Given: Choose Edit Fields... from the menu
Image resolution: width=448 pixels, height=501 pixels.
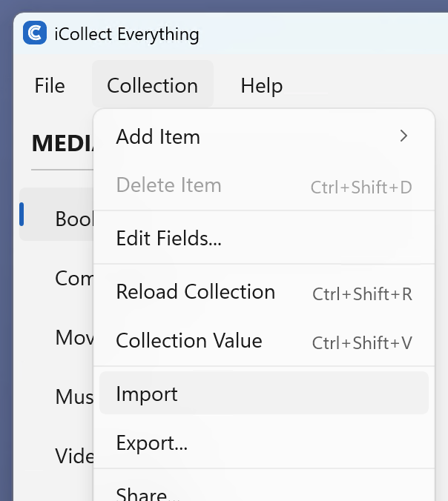Looking at the screenshot, I should [169, 238].
